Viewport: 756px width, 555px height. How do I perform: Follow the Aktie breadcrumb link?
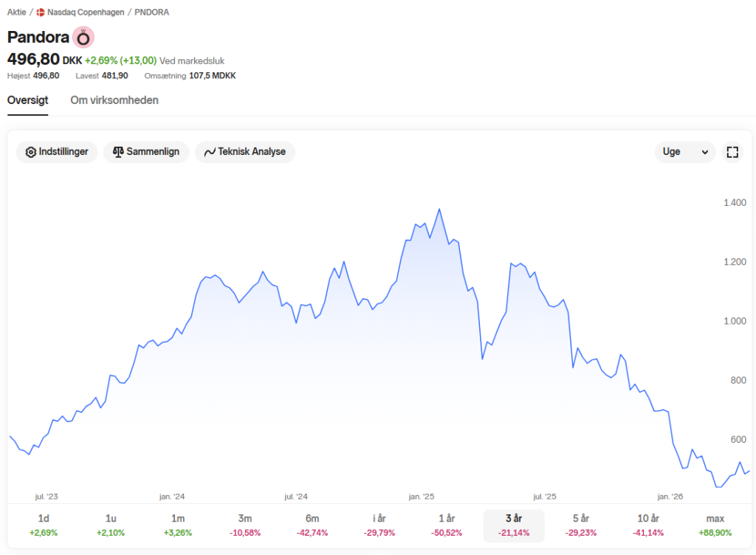16,13
